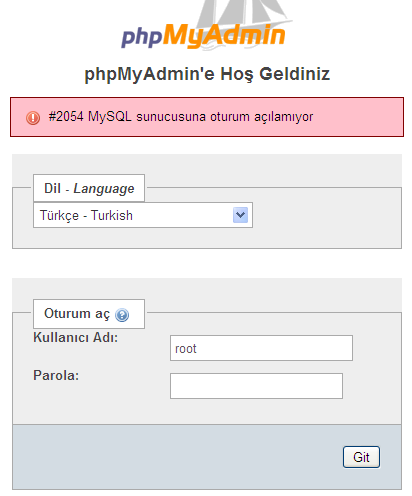
Task: Open the help icon beside Oturum aç
Action: pos(122,315)
